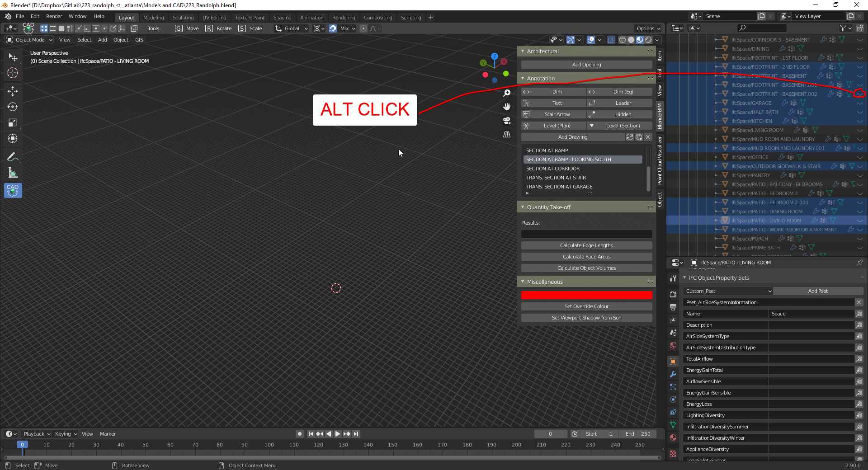
Task: Click the Add Opening button
Action: (x=586, y=65)
